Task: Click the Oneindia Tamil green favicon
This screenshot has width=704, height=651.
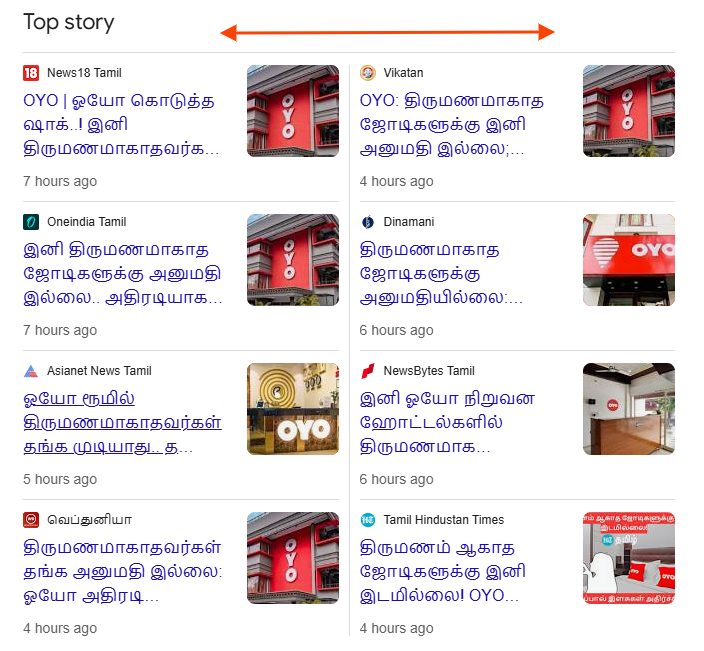Action: click(x=31, y=222)
